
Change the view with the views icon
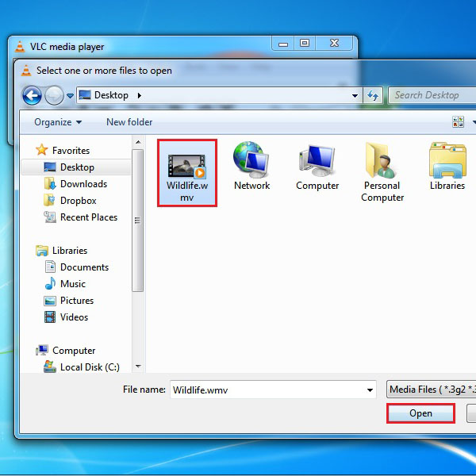[458, 121]
